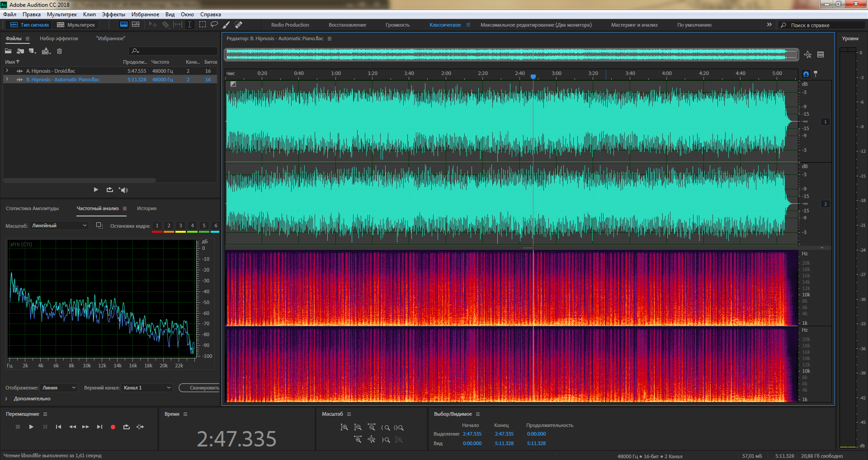Viewport: 868px width, 460px height.
Task: Move playhead to previous marker
Action: [x=58, y=427]
